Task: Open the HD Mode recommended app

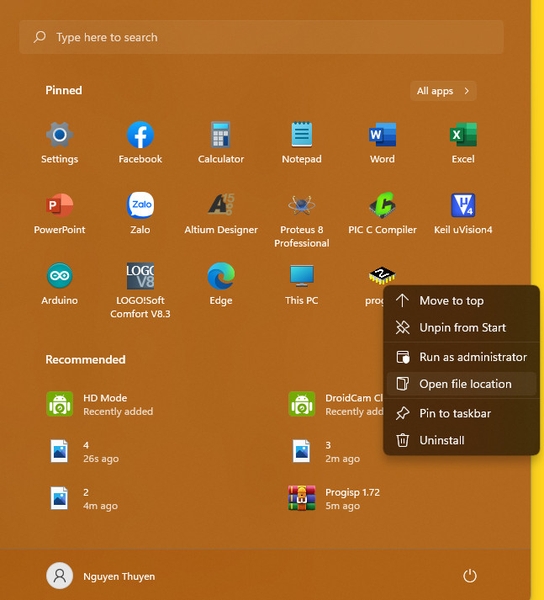Action: (99, 404)
